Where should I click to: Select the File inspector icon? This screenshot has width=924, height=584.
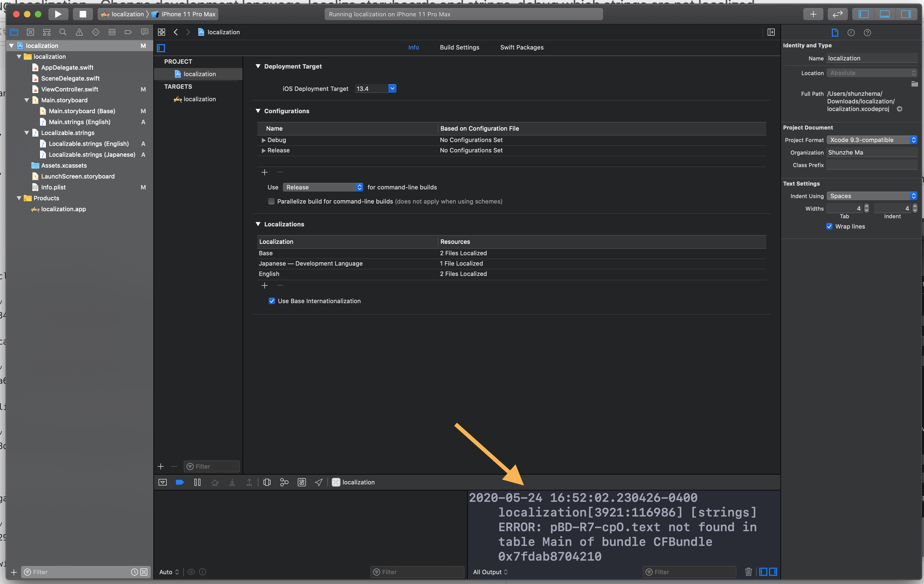tap(835, 33)
